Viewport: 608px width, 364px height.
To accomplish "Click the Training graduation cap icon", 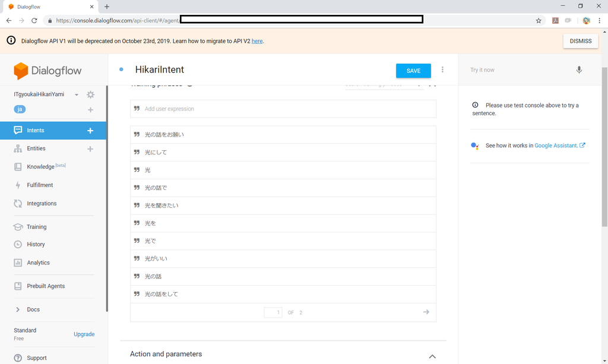I will (18, 227).
